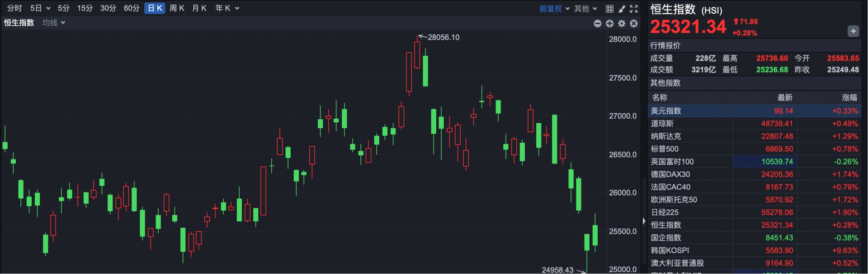Image resolution: width=868 pixels, height=274 pixels.
Task: Switch to 周K weekly candlestick tab
Action: click(x=177, y=8)
